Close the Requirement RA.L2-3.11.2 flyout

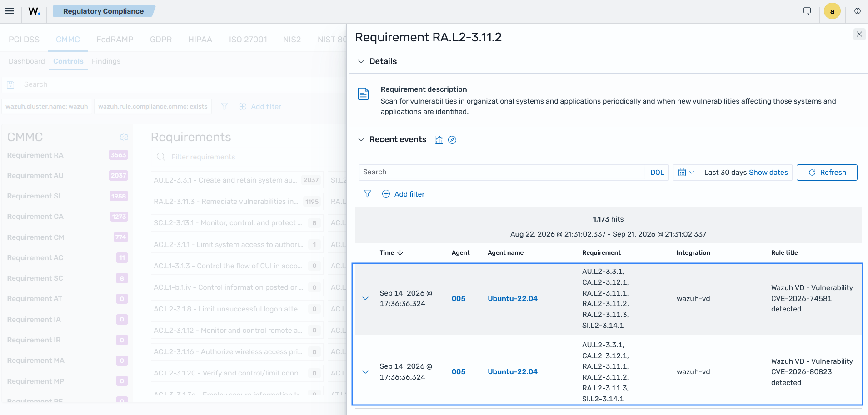[859, 34]
